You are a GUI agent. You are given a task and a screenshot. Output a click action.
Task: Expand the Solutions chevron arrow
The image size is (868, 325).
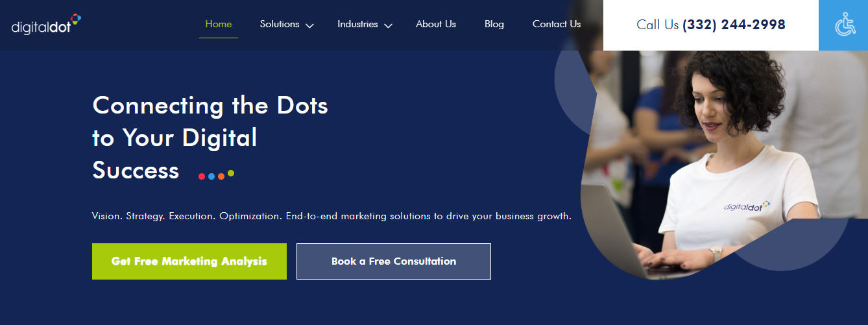click(x=309, y=25)
